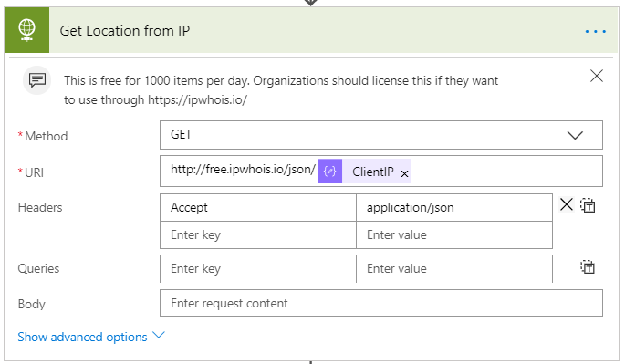Expand Show advanced options

pyautogui.click(x=91, y=337)
